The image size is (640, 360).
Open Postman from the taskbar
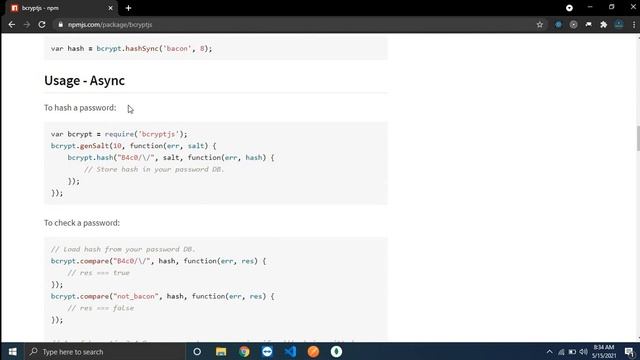point(313,351)
